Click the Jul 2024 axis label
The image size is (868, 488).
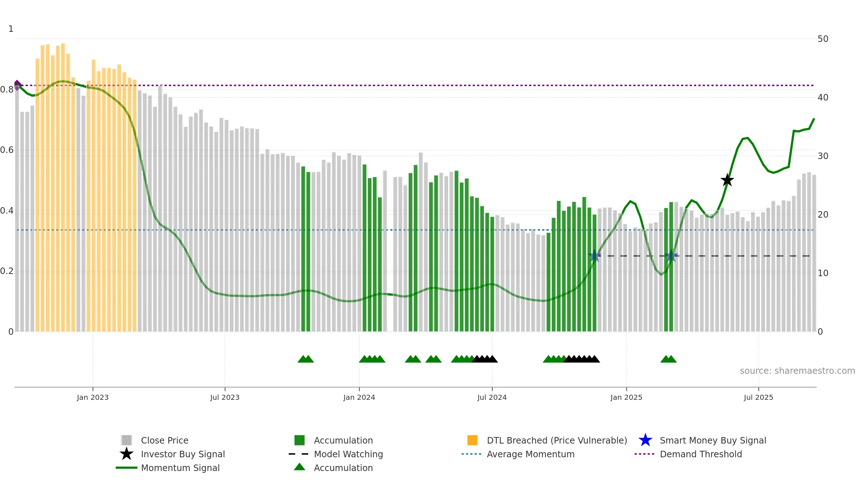pyautogui.click(x=492, y=397)
